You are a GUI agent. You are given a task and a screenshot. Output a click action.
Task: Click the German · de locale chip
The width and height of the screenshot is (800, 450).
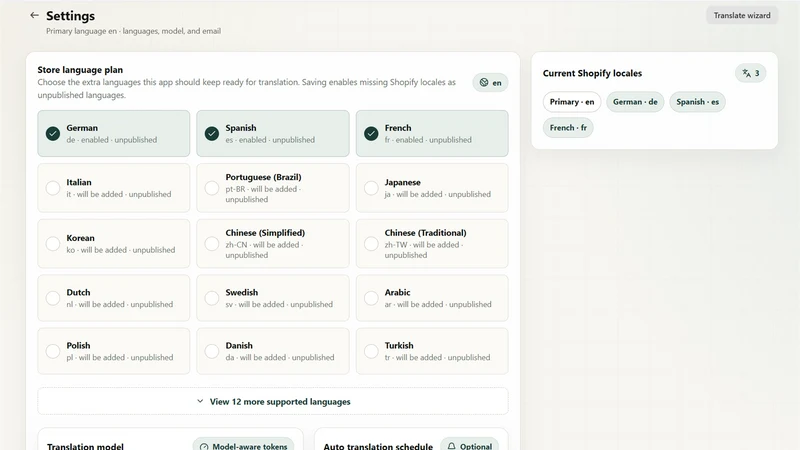click(x=635, y=102)
